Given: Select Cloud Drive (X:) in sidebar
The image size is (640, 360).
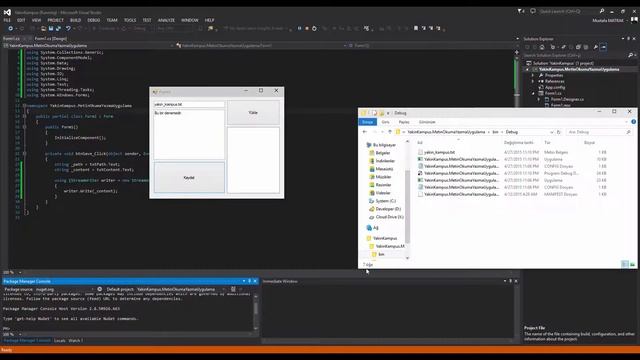Looking at the screenshot, I should [389, 217].
